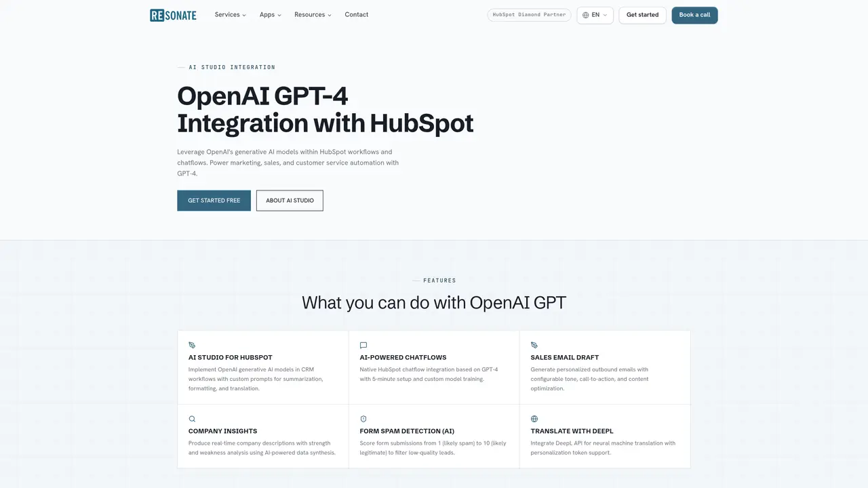Click 'What you can do with OpenAI GPT' heading

click(434, 302)
